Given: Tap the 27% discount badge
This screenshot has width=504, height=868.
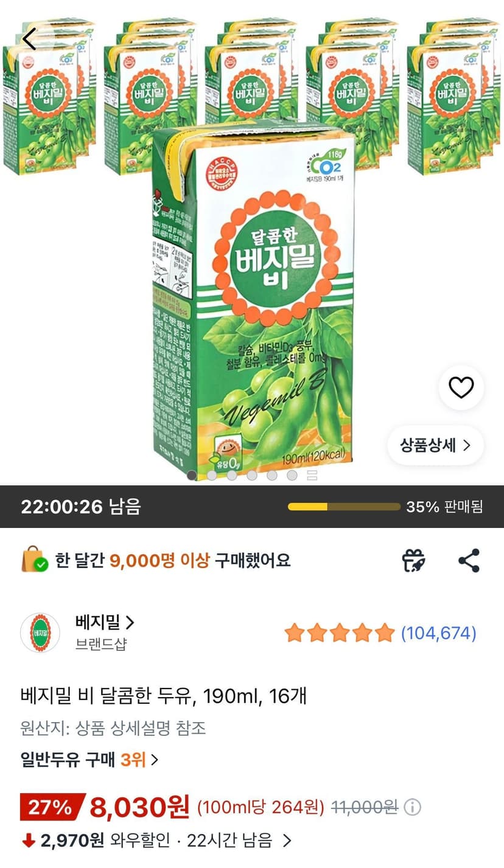Looking at the screenshot, I should pos(51,808).
